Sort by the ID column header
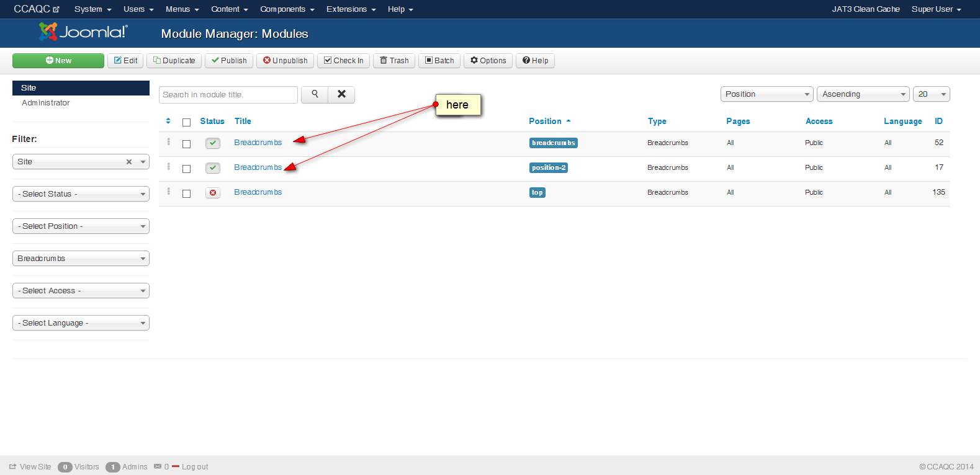 (x=939, y=122)
